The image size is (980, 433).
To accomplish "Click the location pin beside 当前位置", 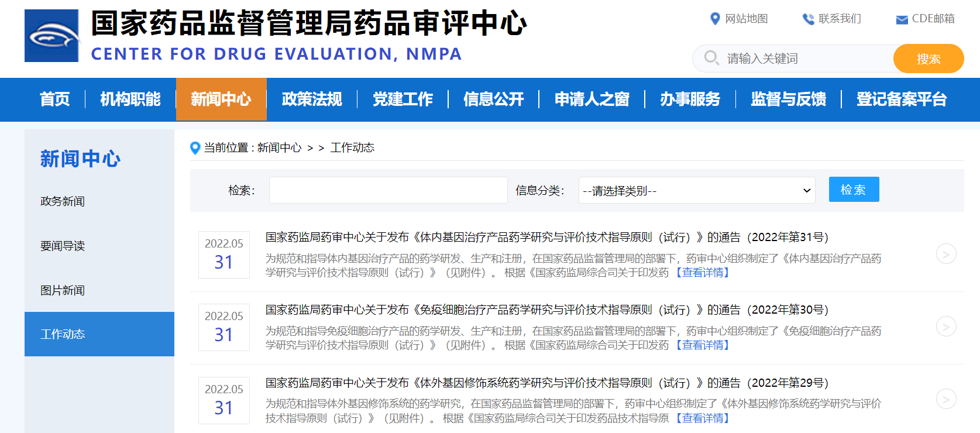I will [x=195, y=148].
